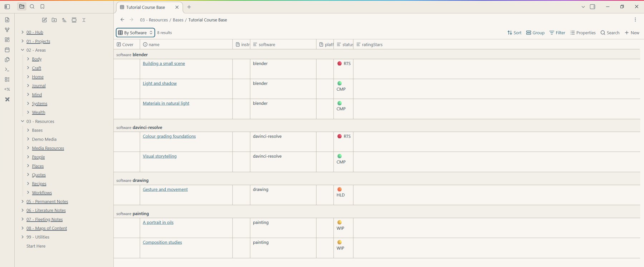
Task: Click Search in the base toolbar
Action: tap(610, 33)
